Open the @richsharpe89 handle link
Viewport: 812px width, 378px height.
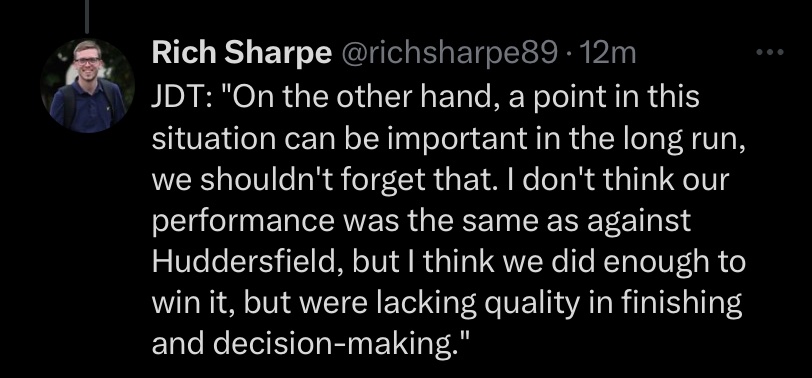point(448,54)
